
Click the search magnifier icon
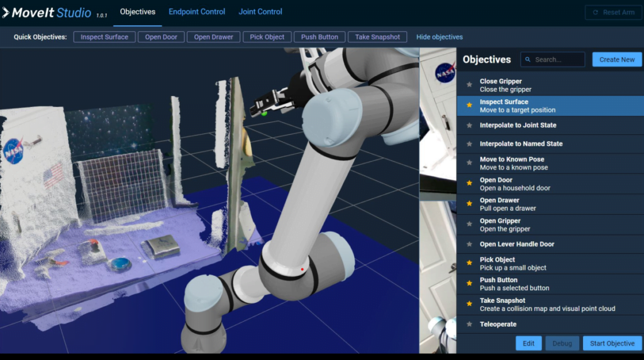[528, 60]
